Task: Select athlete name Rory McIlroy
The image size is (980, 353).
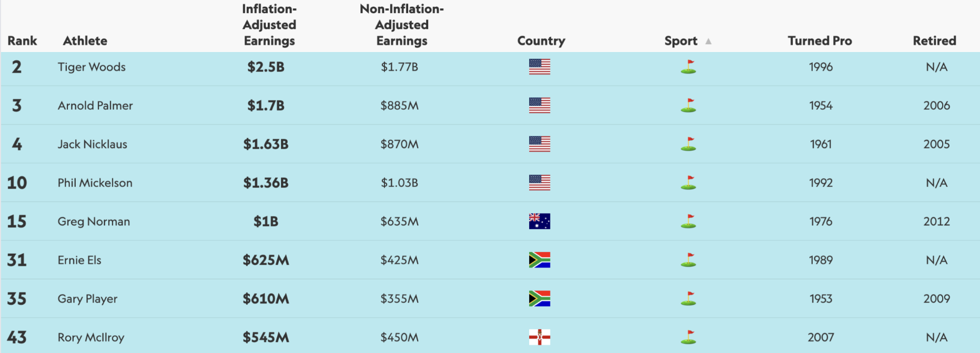Action: coord(91,337)
